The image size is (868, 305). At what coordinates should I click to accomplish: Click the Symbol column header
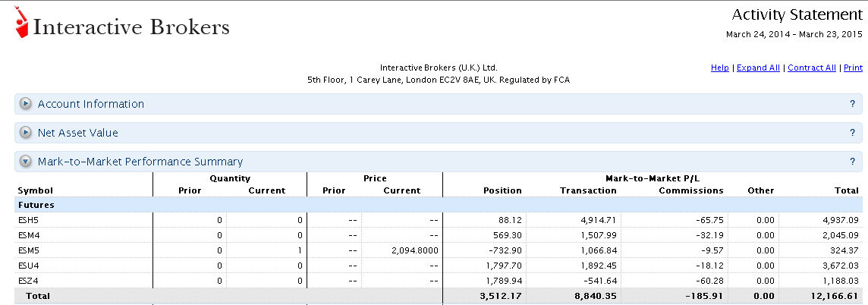[36, 190]
